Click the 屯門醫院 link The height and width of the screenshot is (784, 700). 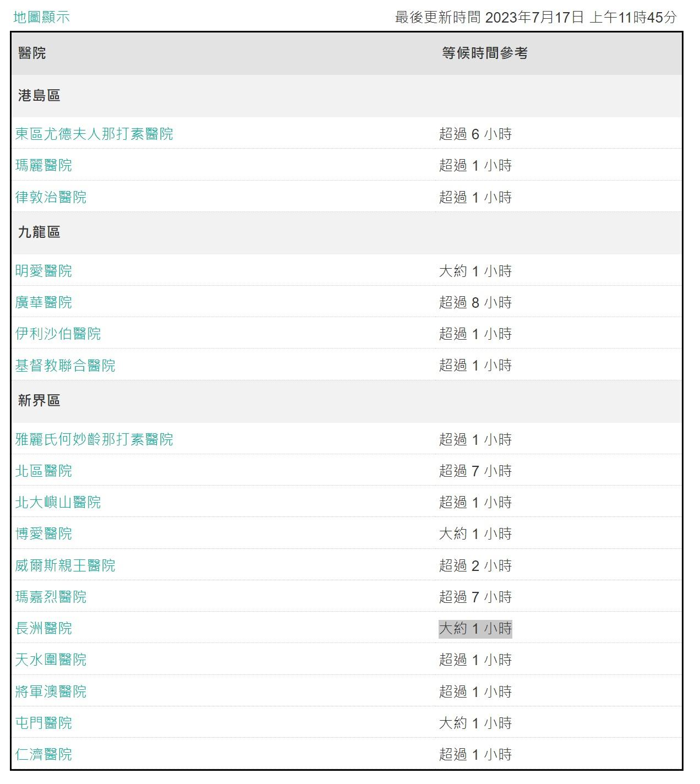(43, 723)
